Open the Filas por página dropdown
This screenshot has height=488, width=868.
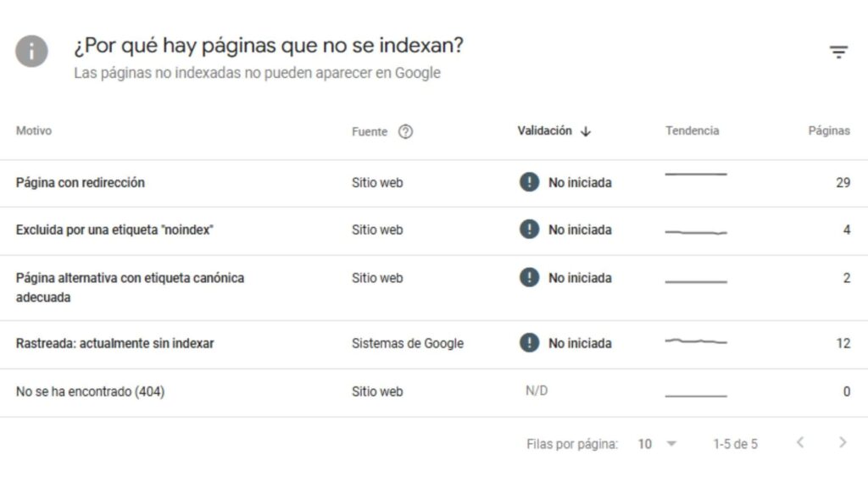coord(658,443)
